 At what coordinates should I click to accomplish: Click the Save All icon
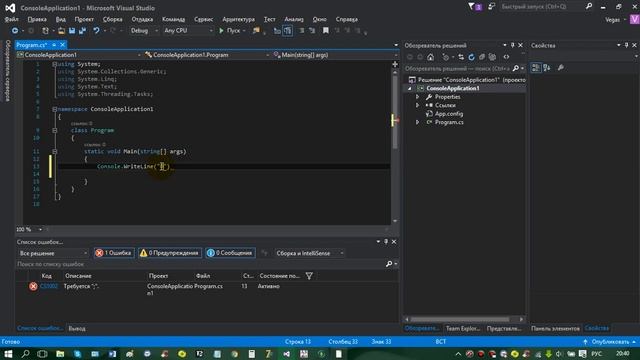tap(82, 31)
